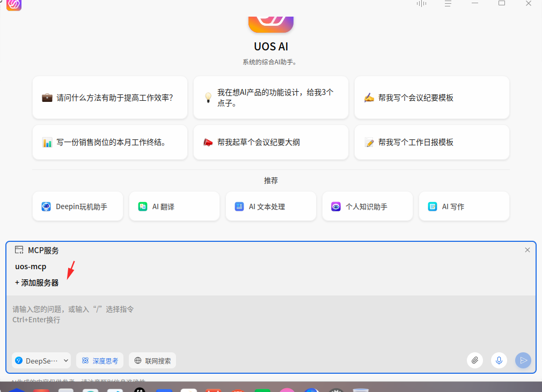The image size is (542, 392).
Task: Open the AI 文本处理 assistant
Action: point(271,206)
